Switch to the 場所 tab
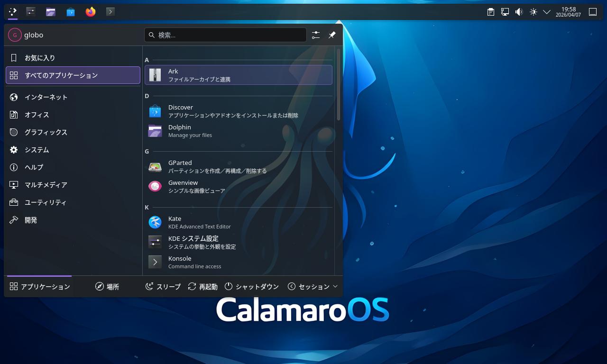 [107, 287]
